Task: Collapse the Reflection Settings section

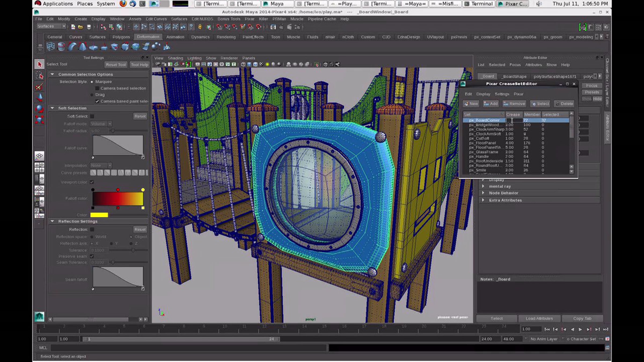Action: coord(52,221)
